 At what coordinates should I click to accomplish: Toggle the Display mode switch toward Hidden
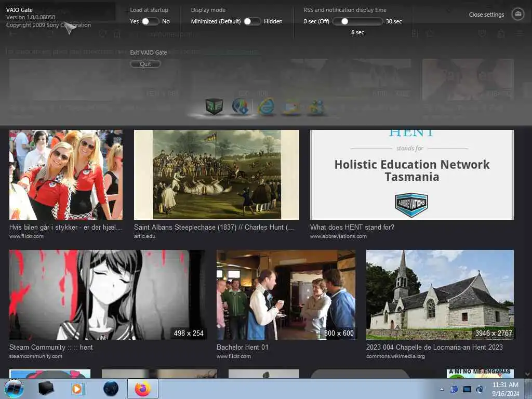click(x=252, y=21)
